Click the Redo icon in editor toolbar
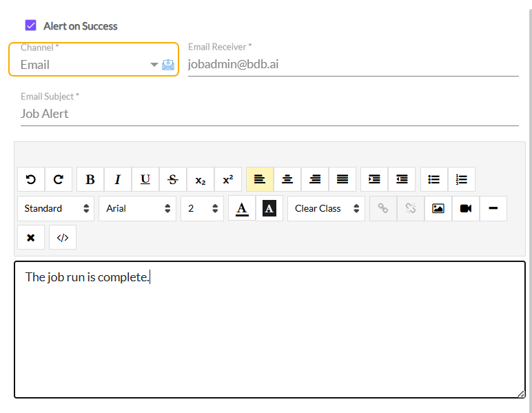532x413 pixels. pos(59,179)
